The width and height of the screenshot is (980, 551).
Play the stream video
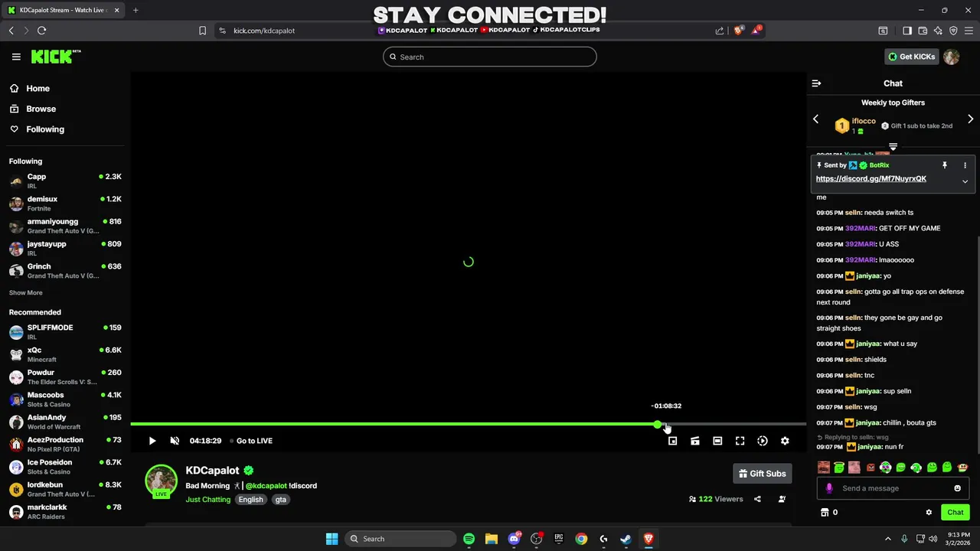(x=152, y=441)
